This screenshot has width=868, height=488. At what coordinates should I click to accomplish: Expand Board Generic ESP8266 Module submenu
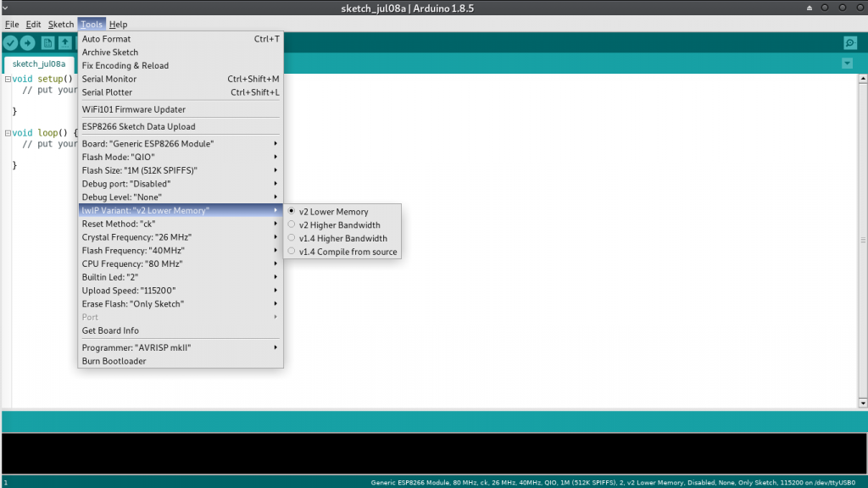(181, 143)
